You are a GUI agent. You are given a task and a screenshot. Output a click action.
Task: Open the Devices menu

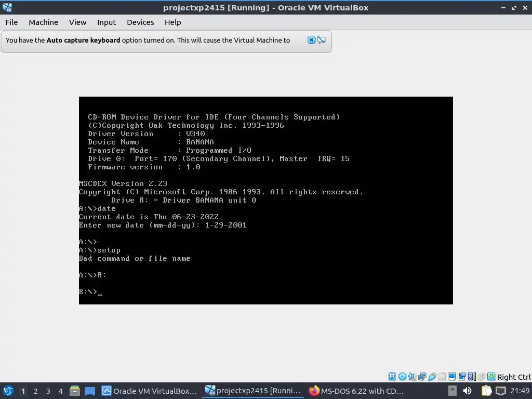(x=140, y=22)
